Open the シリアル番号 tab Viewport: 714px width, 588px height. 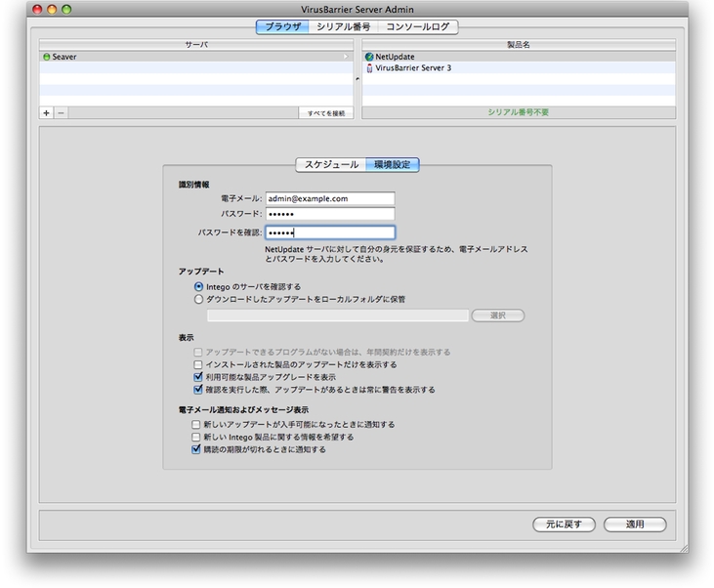tap(344, 27)
